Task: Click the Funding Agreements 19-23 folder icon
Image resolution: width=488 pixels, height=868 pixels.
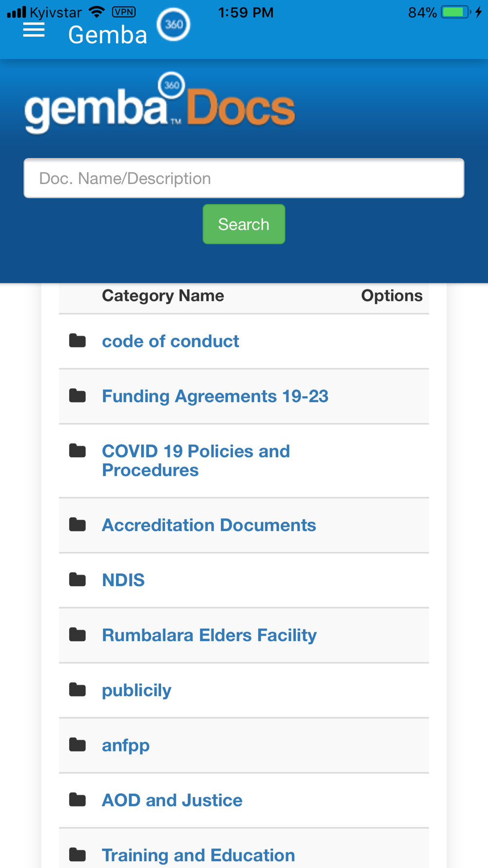Action: [x=78, y=396]
